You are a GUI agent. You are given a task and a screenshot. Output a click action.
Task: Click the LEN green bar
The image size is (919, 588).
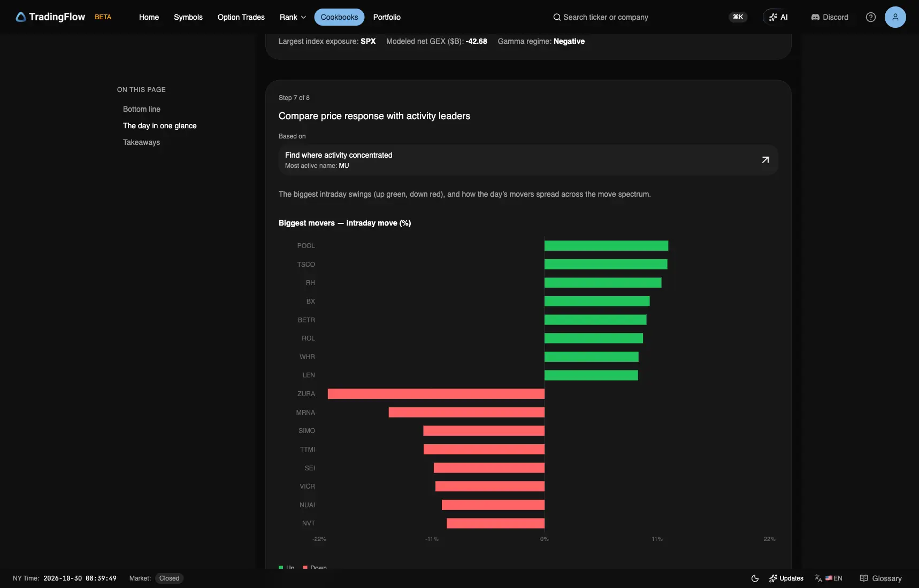591,375
